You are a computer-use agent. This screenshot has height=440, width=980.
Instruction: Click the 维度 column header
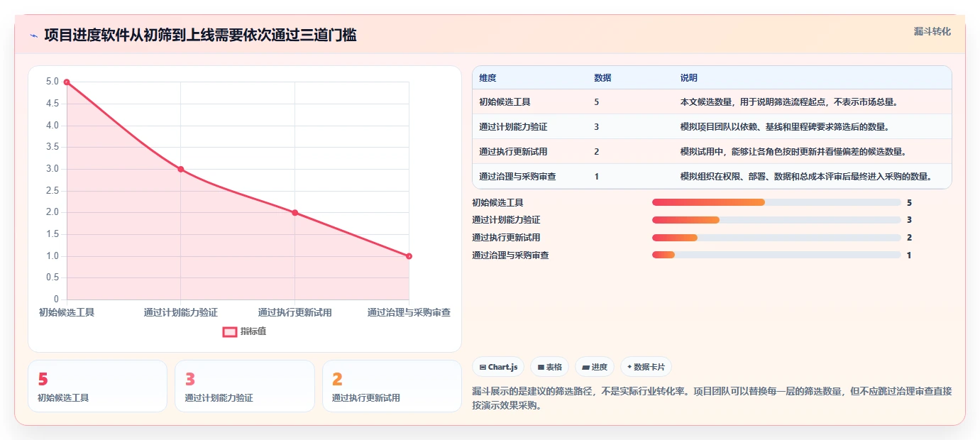488,78
